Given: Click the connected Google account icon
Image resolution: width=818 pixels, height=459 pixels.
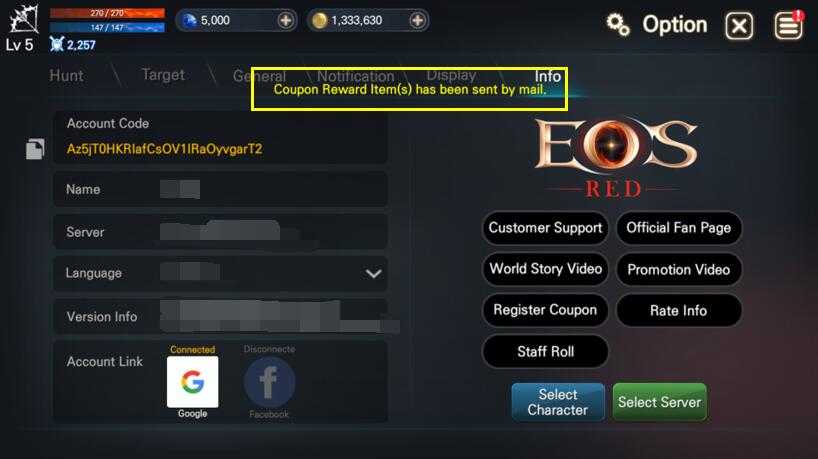Looking at the screenshot, I should [193, 382].
